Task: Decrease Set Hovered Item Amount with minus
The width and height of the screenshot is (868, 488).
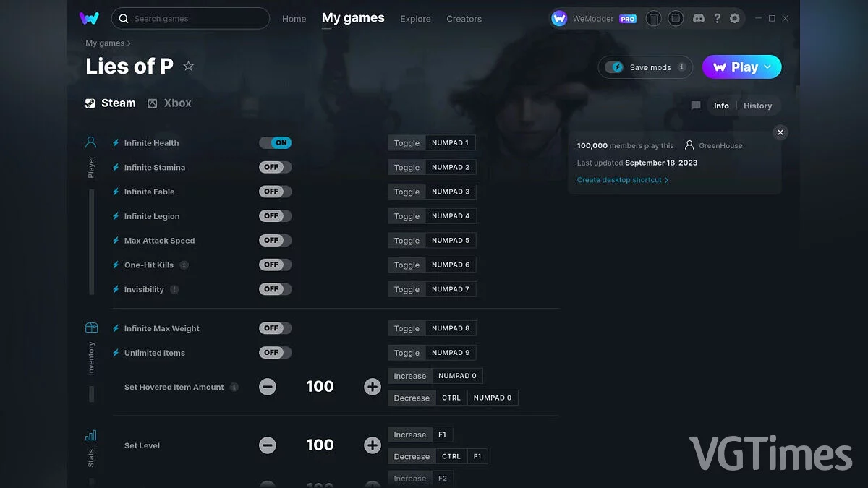Action: (x=268, y=387)
